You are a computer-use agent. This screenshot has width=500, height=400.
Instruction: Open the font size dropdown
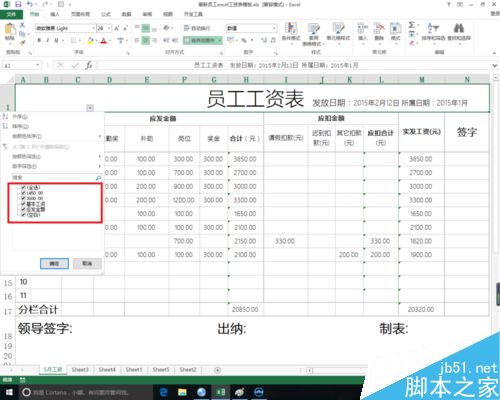(x=109, y=29)
